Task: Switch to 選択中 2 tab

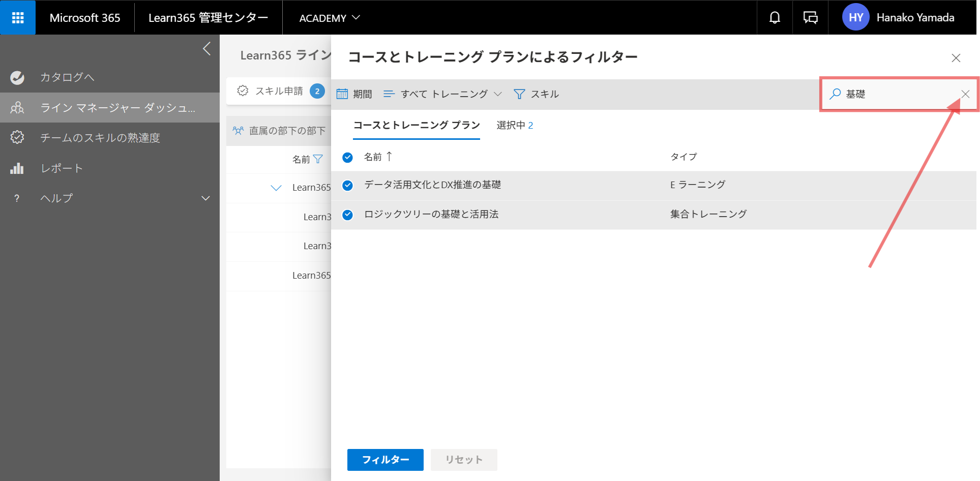Action: 515,125
